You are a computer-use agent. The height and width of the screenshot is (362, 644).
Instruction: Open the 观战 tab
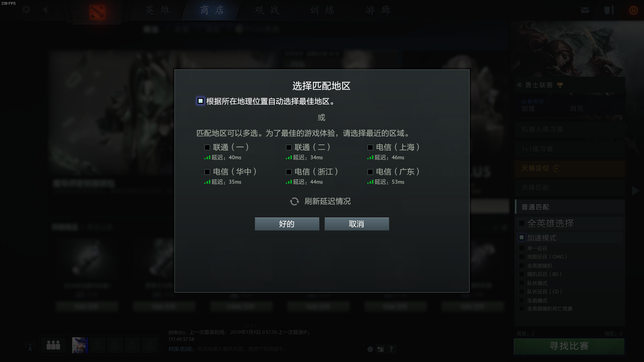pos(267,10)
